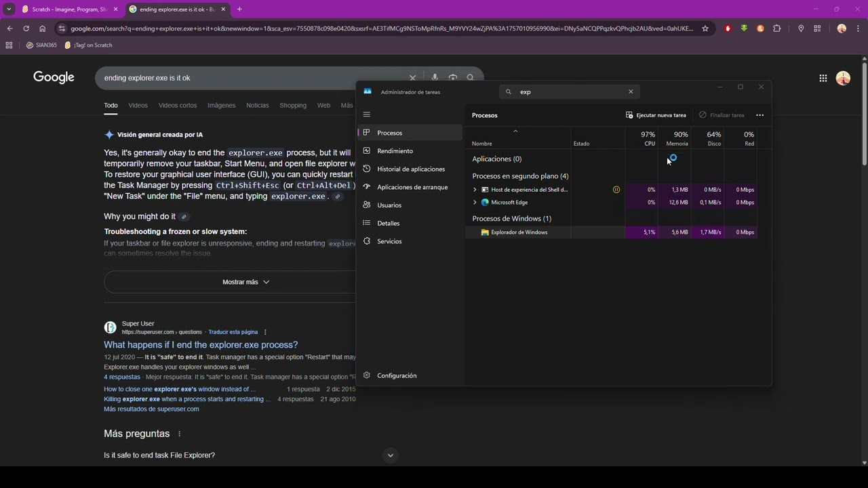The height and width of the screenshot is (488, 868).
Task: Open the tab search dropdown in Chrome
Action: 9,9
